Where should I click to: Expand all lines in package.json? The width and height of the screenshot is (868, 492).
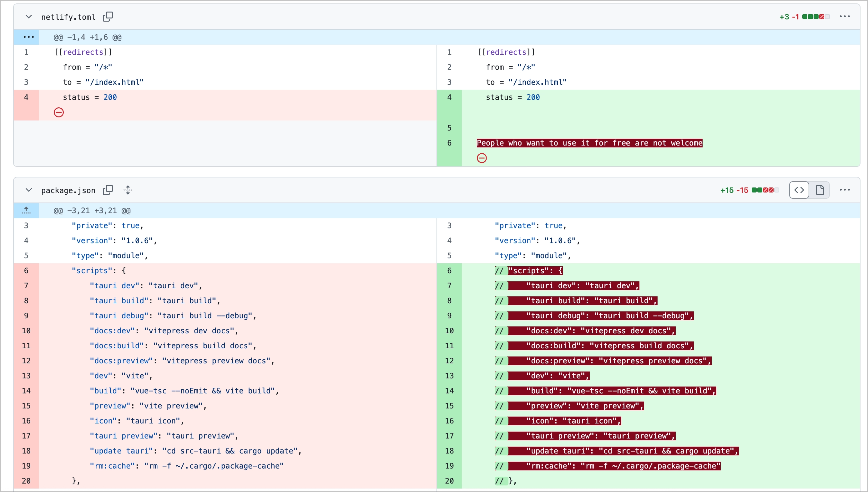tap(128, 190)
